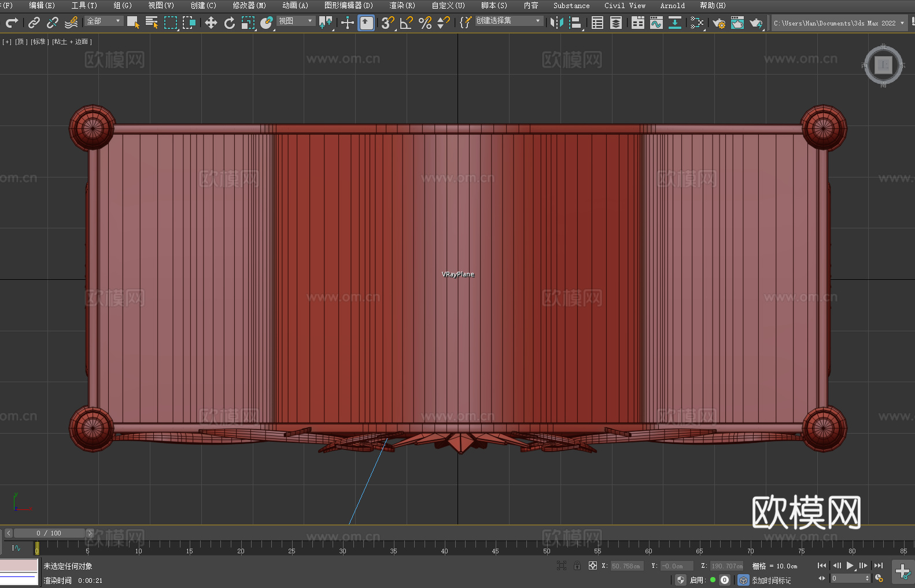Activate the Select Object tool

click(x=133, y=23)
